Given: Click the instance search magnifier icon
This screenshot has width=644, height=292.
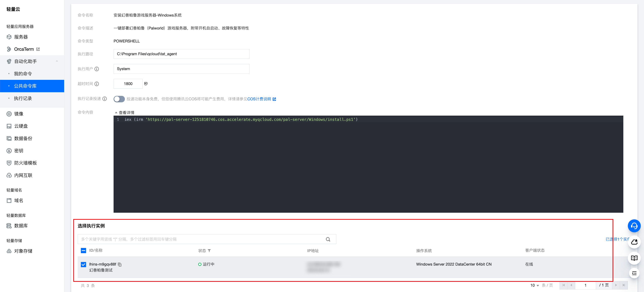Looking at the screenshot, I should click(328, 239).
